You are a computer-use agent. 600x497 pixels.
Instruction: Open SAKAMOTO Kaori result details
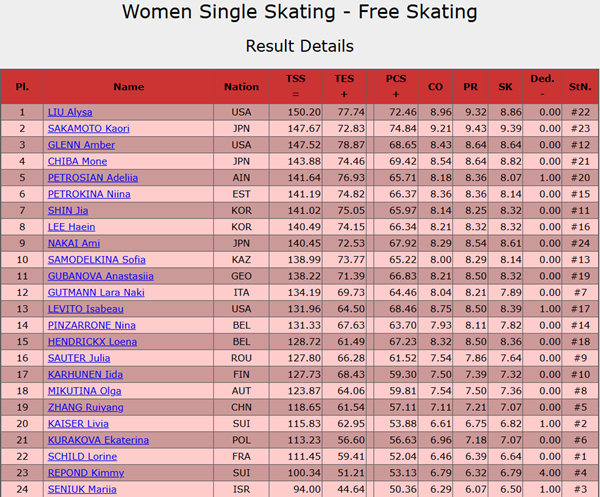click(88, 129)
